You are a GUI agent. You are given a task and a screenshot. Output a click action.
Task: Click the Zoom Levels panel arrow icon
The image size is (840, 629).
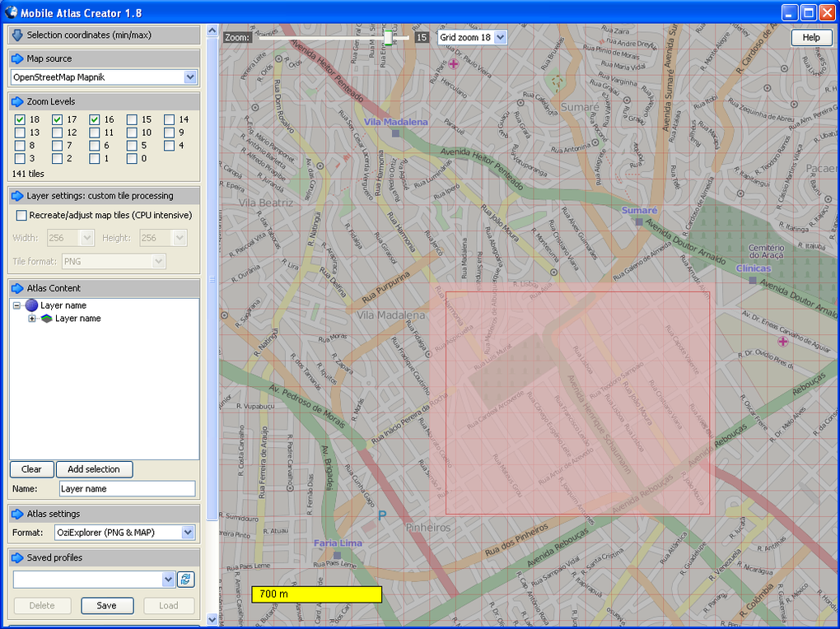pyautogui.click(x=17, y=101)
